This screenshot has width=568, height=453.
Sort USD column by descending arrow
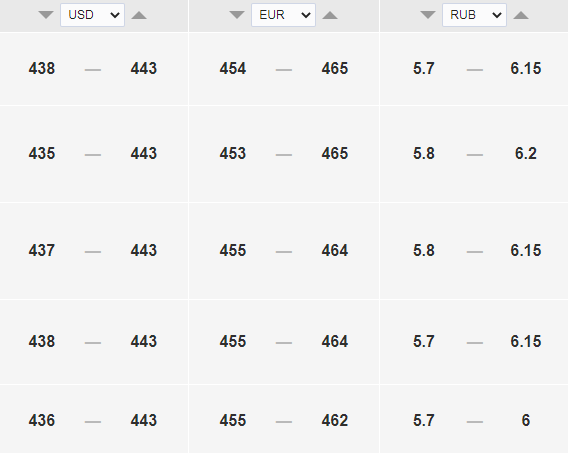coord(46,15)
